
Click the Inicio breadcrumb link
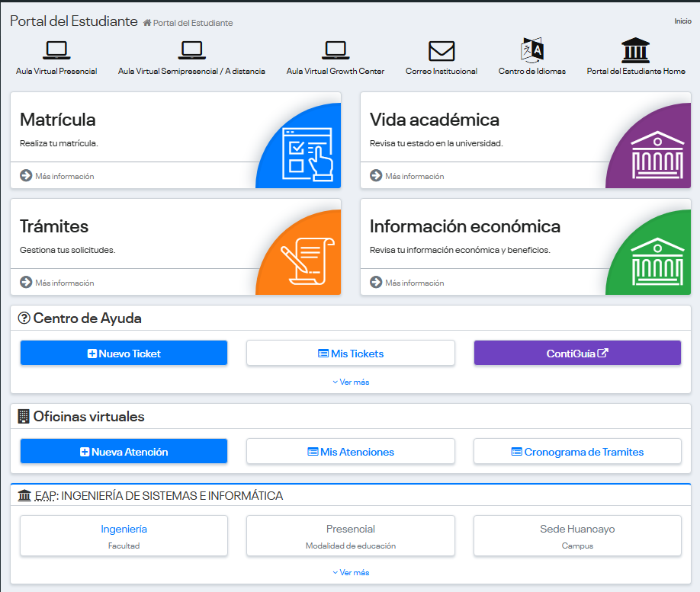[x=682, y=21]
